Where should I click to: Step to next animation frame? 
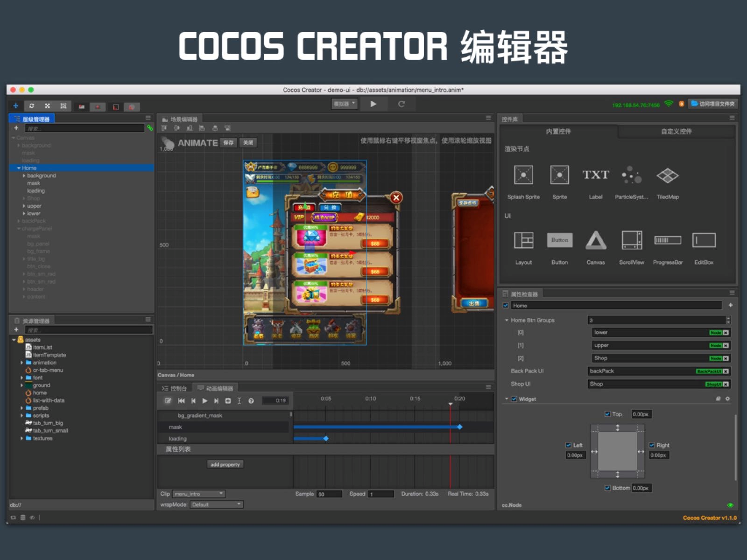[216, 401]
